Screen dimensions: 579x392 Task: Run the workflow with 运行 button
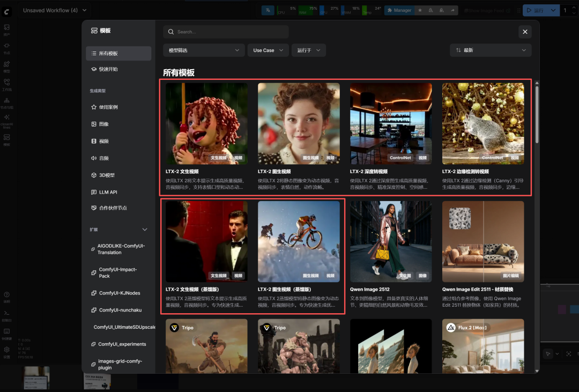click(535, 10)
